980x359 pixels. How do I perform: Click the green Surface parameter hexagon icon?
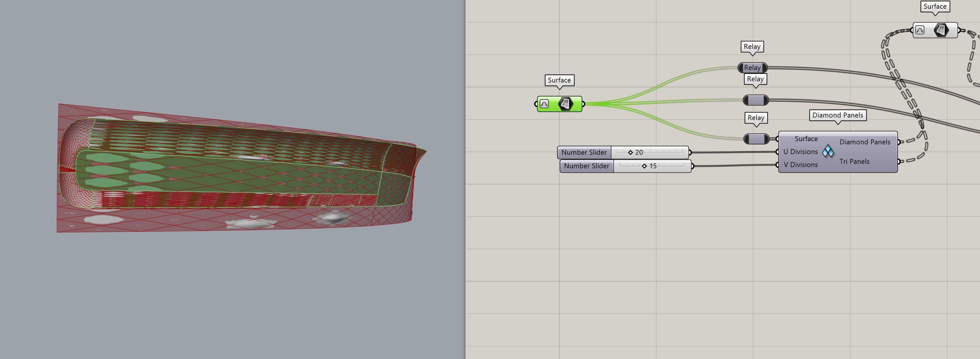(x=565, y=104)
